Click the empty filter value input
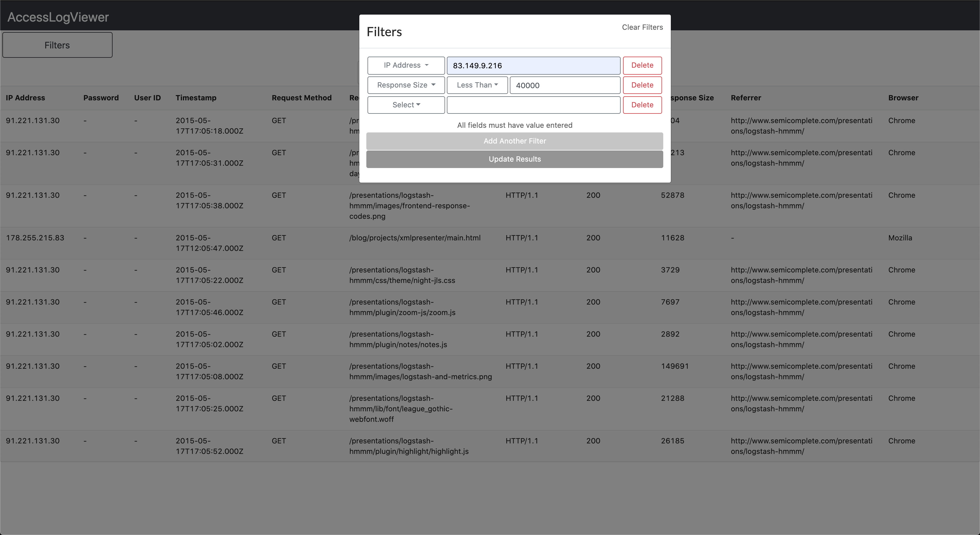Viewport: 980px width, 535px height. click(533, 105)
